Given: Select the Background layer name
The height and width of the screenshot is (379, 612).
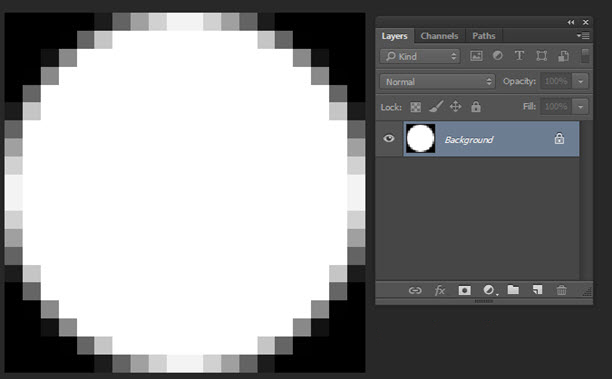Looking at the screenshot, I should coord(469,140).
